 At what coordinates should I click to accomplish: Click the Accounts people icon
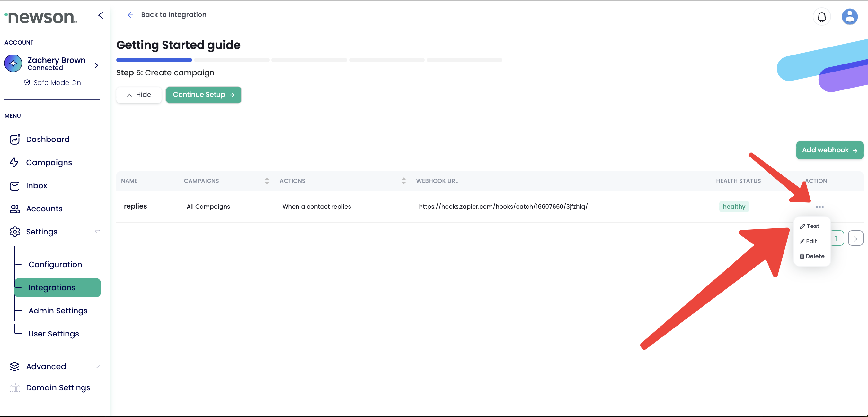14,209
